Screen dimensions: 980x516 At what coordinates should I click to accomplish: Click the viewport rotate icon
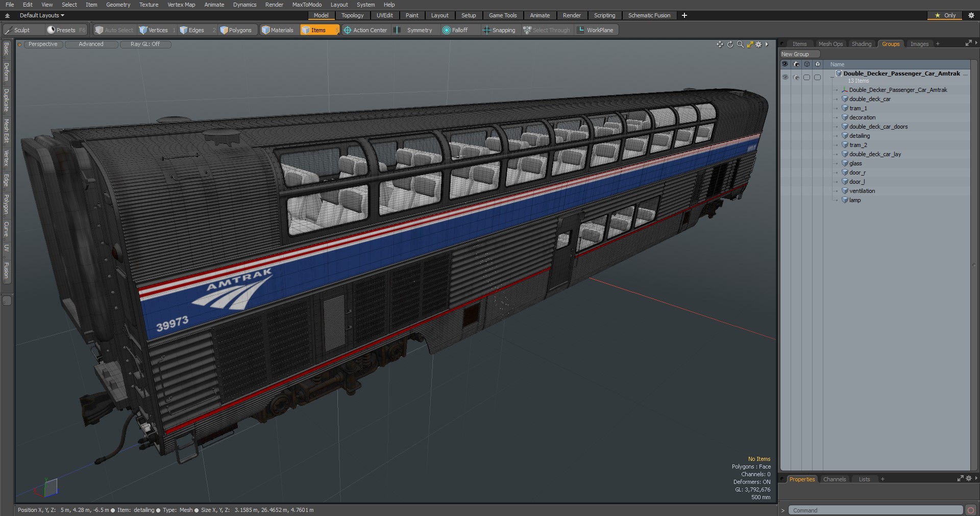[x=730, y=44]
